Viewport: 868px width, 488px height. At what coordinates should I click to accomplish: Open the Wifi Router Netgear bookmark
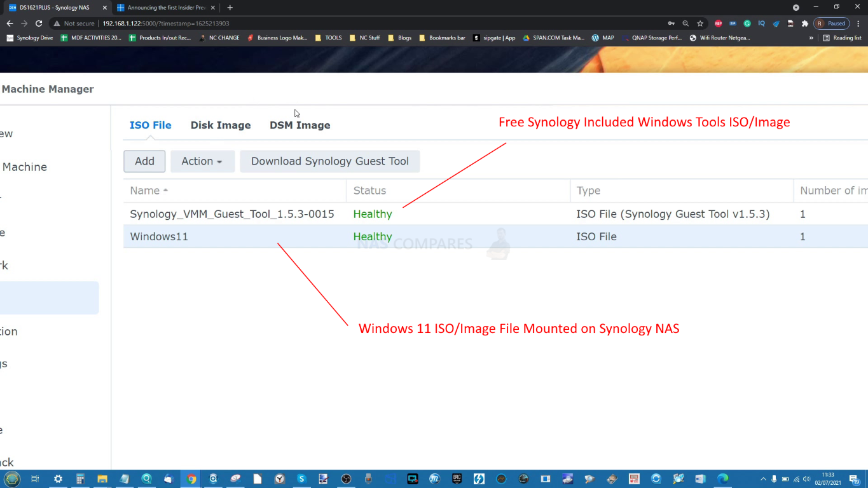click(720, 38)
